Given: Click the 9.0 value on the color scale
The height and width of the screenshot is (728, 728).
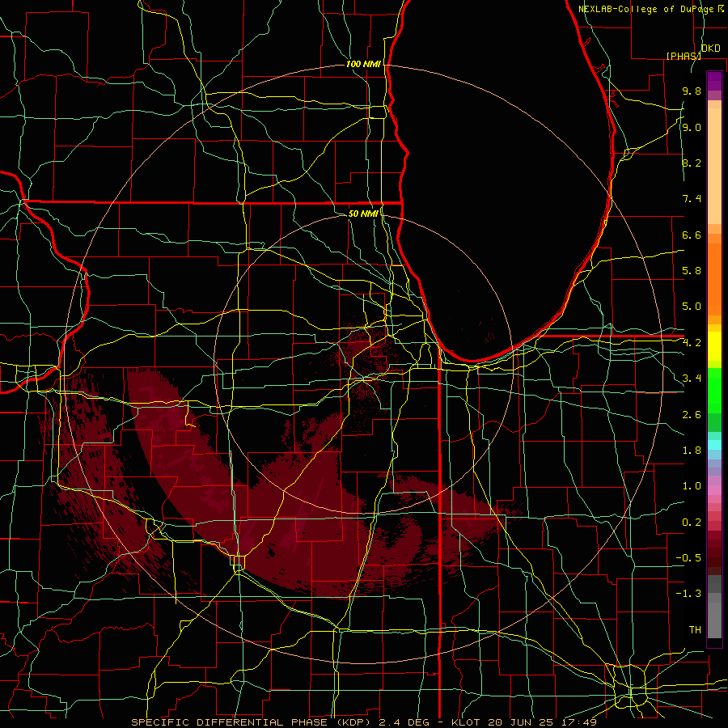Looking at the screenshot, I should point(692,127).
